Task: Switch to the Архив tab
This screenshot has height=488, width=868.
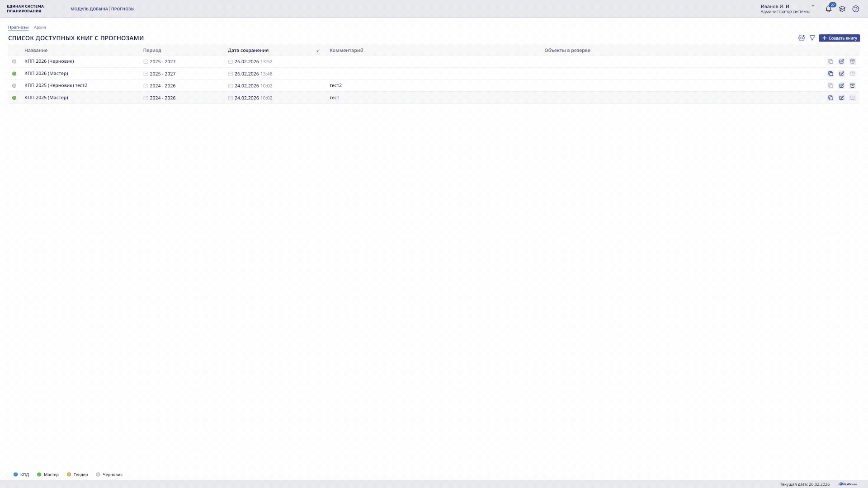Action: (x=40, y=28)
